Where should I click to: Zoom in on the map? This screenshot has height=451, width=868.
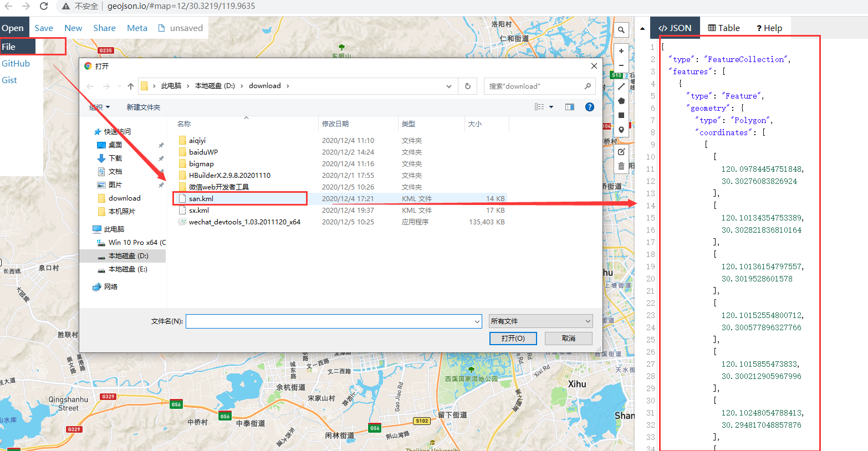(x=621, y=51)
